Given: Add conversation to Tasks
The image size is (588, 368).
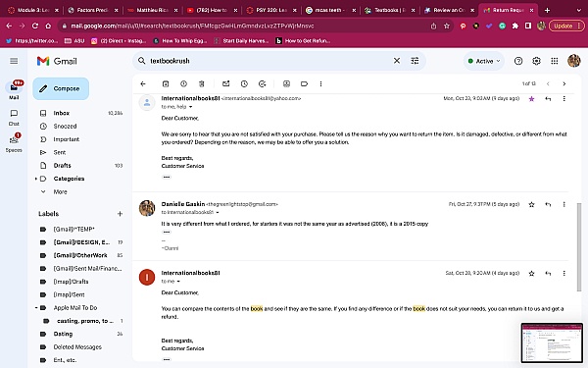Looking at the screenshot, I should (x=262, y=83).
